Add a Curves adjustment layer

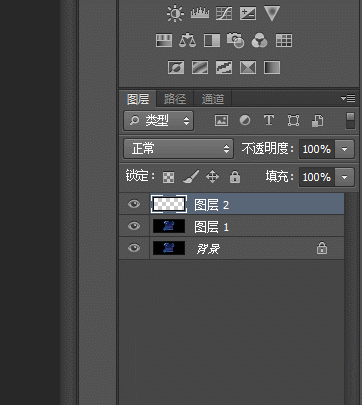click(x=224, y=14)
